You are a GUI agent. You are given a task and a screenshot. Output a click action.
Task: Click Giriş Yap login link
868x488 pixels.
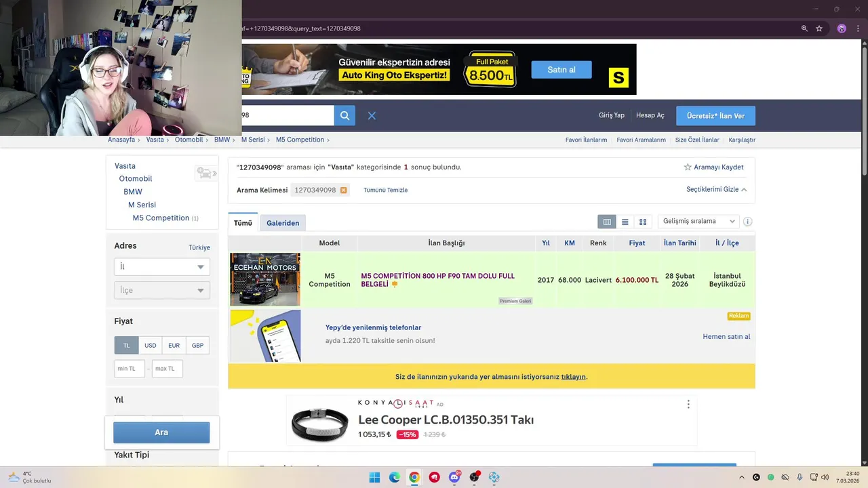pyautogui.click(x=612, y=115)
